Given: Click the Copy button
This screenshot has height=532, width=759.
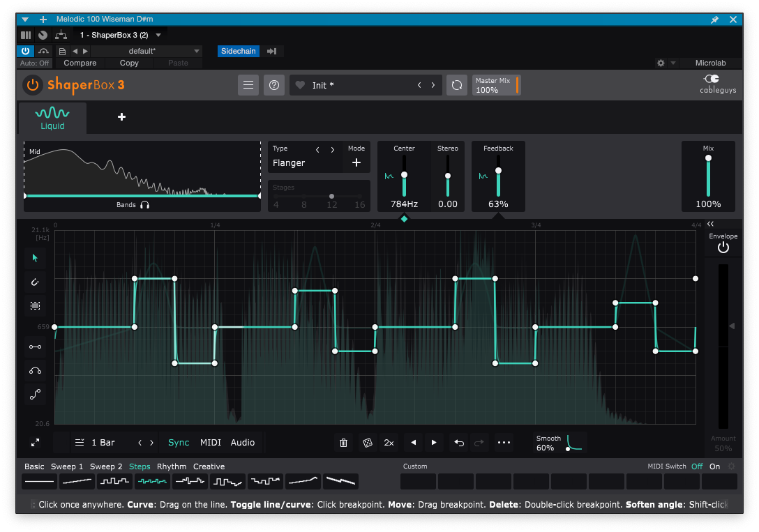Looking at the screenshot, I should coord(129,63).
